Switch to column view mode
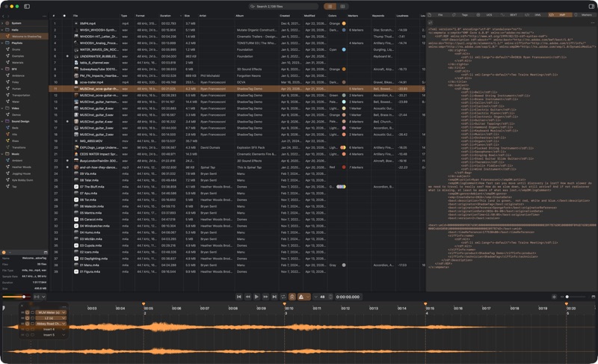The height and width of the screenshot is (364, 598). click(x=342, y=7)
